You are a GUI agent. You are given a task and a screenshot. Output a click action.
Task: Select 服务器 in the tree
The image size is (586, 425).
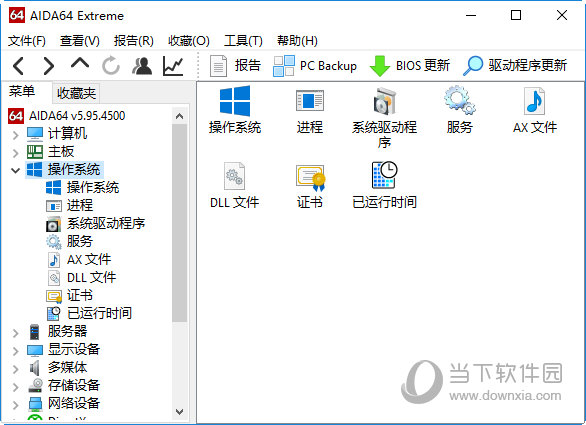pyautogui.click(x=58, y=332)
